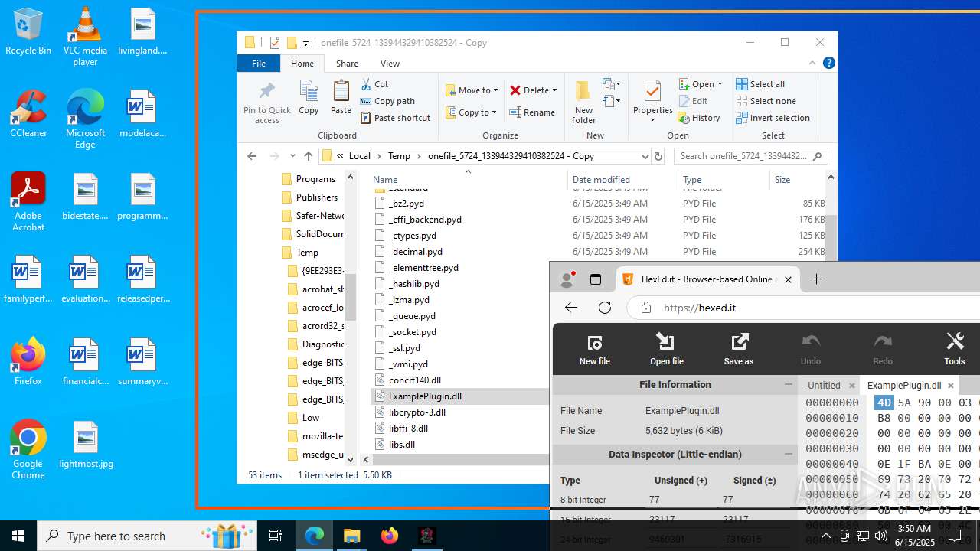980x551 pixels.
Task: Switch to the Share ribbon tab
Action: 347,64
